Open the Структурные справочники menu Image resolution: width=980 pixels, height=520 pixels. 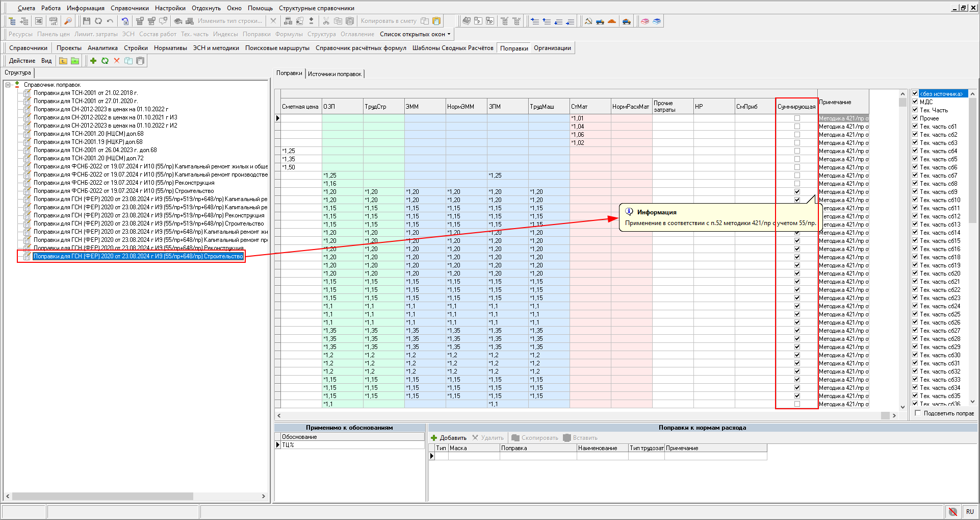point(317,8)
